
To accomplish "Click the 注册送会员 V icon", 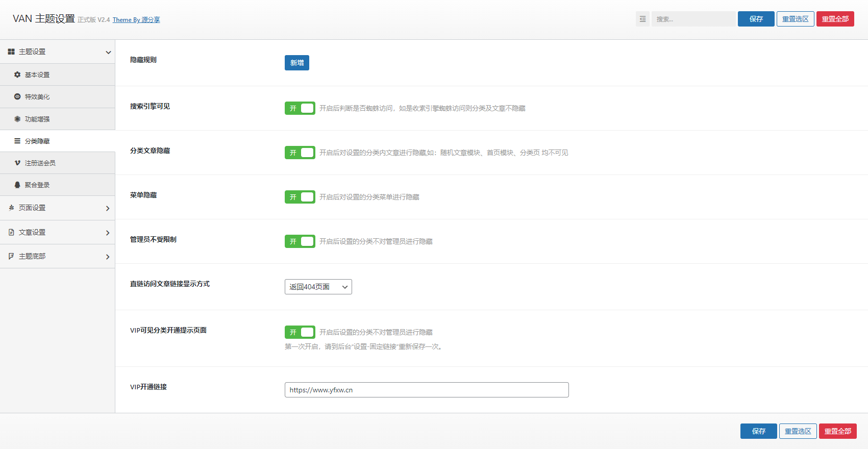I will click(x=17, y=163).
